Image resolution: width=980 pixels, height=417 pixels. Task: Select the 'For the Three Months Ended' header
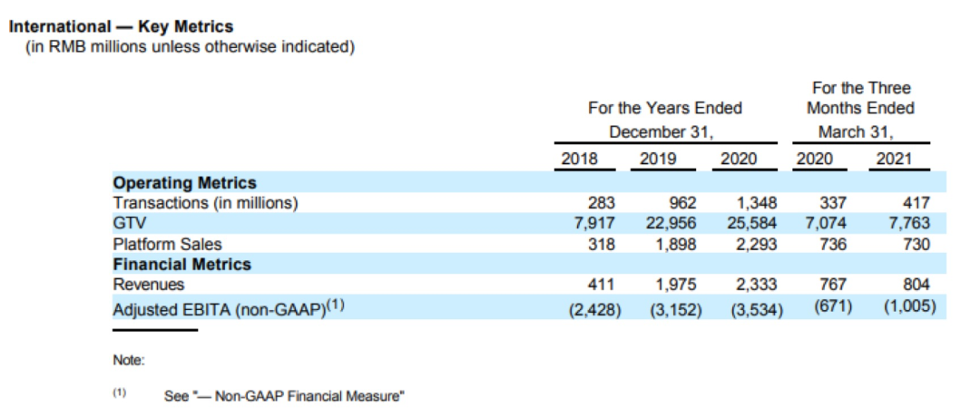[x=861, y=109]
